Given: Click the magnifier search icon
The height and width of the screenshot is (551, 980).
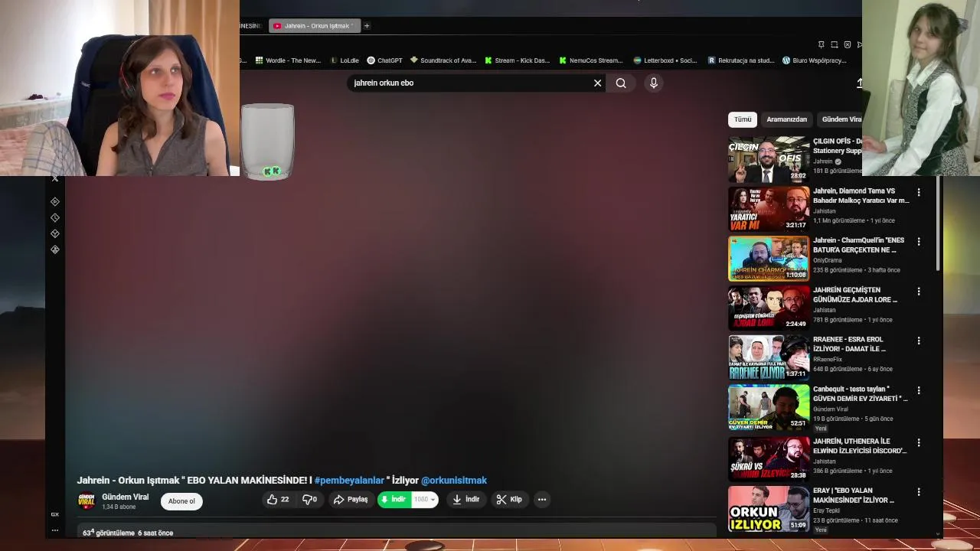Looking at the screenshot, I should point(621,83).
